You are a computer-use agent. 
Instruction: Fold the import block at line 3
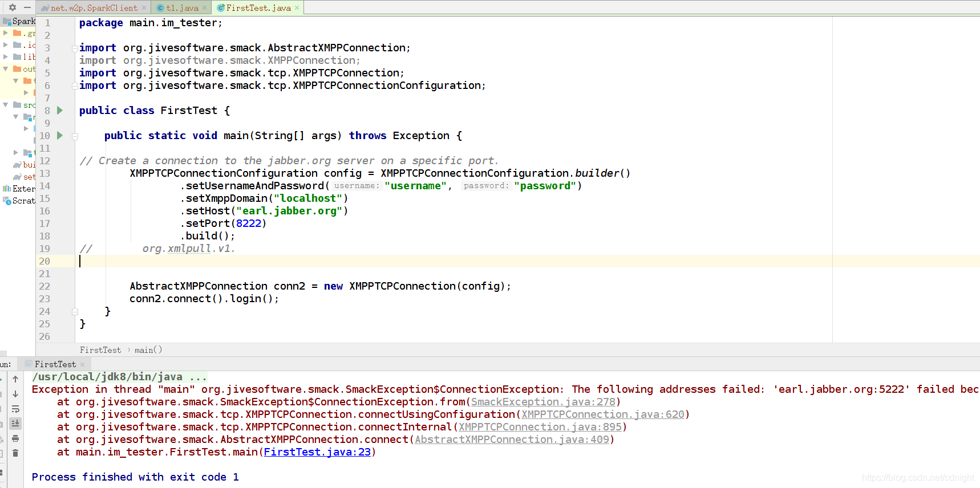[75, 48]
